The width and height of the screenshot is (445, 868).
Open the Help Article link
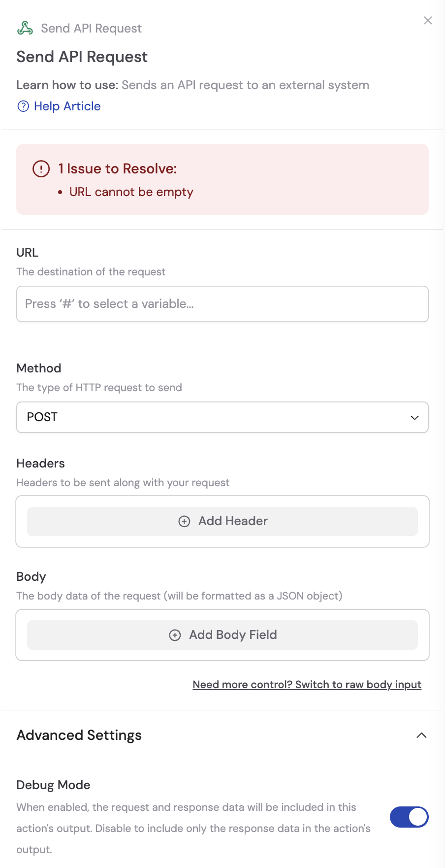(x=67, y=106)
